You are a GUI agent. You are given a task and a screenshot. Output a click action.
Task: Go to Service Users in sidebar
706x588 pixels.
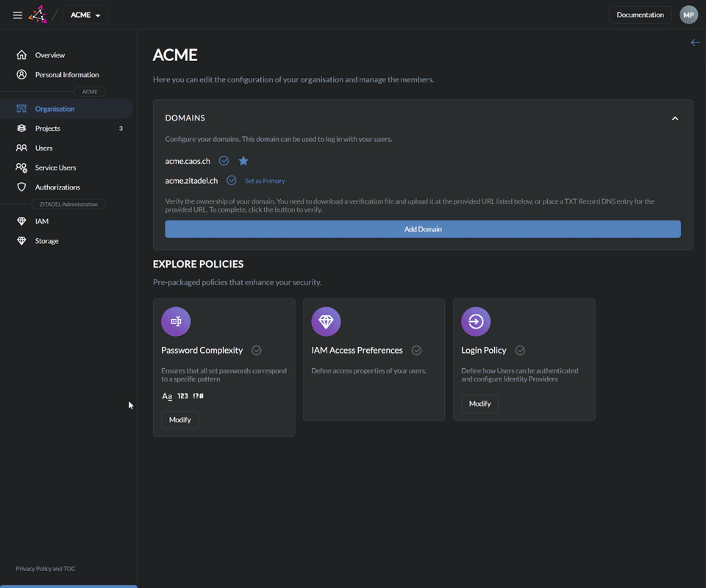click(x=55, y=168)
